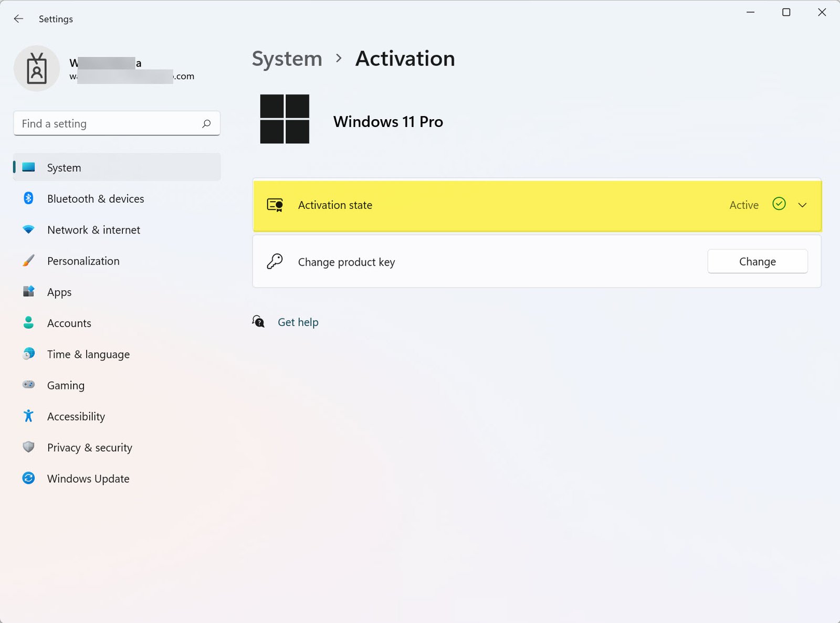Click the green activation checkmark icon
Image resolution: width=840 pixels, height=623 pixels.
tap(779, 204)
